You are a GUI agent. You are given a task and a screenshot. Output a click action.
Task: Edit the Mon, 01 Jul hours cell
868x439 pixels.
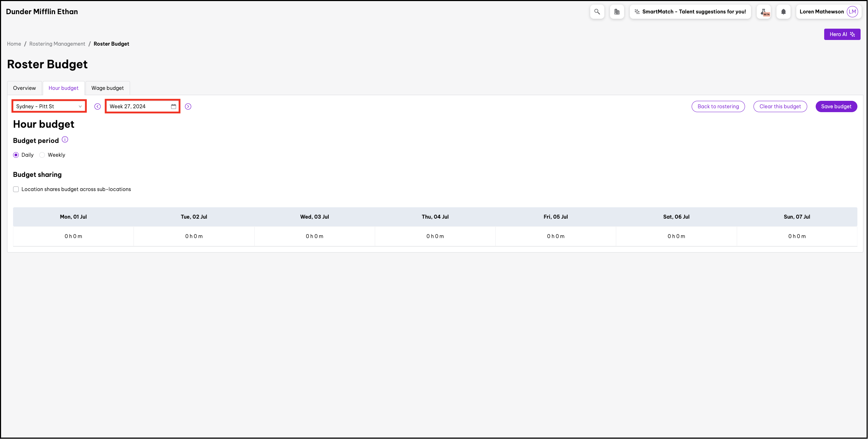coord(73,236)
